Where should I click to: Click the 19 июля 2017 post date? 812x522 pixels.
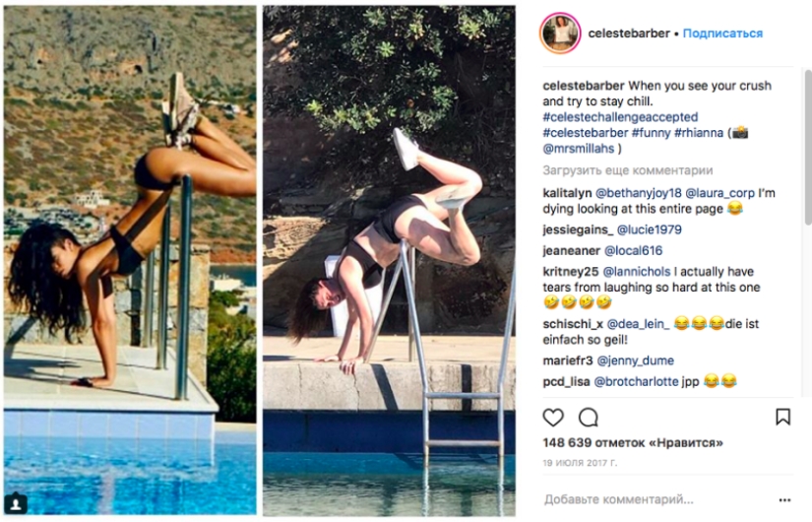click(579, 462)
